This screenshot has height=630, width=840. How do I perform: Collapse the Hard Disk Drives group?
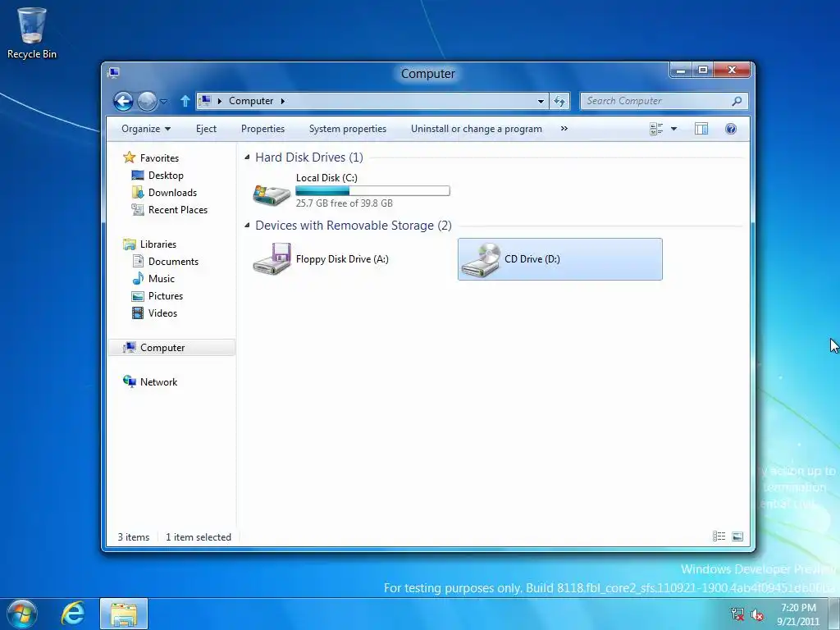pos(247,157)
